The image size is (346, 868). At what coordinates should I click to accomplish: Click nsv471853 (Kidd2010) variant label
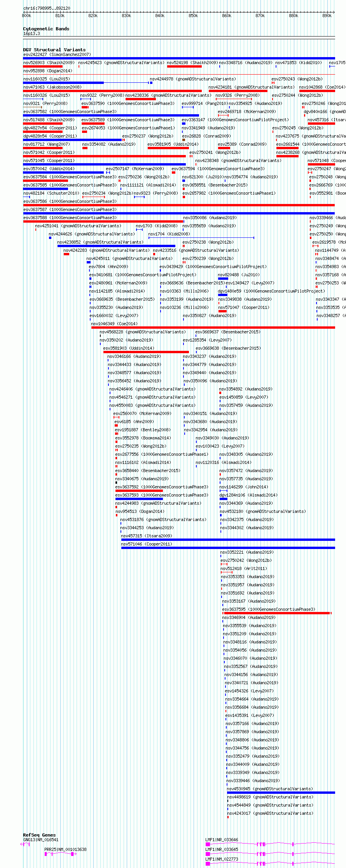[x=299, y=63]
